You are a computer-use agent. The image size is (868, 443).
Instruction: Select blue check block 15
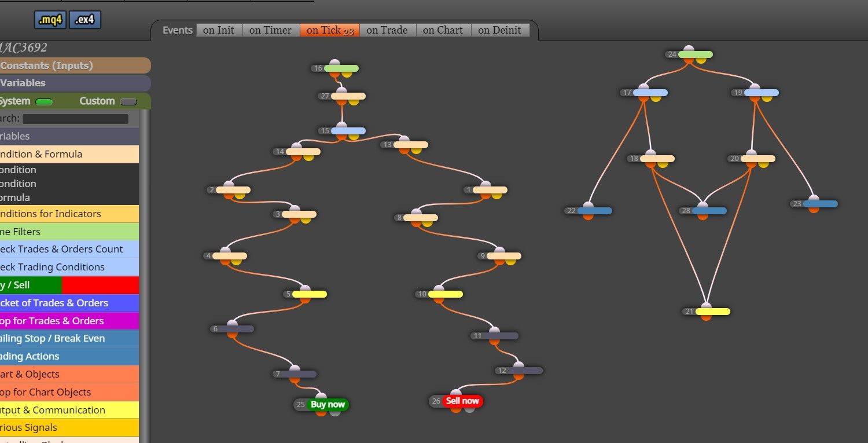point(348,131)
